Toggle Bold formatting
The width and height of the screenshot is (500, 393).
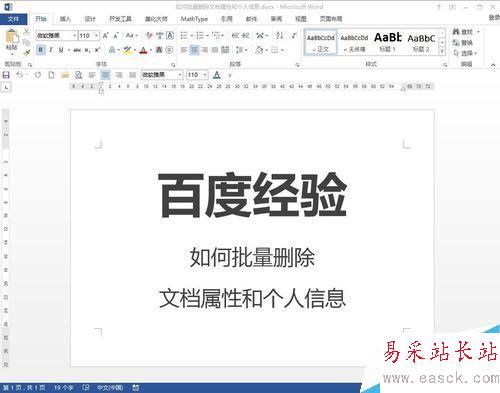41,50
